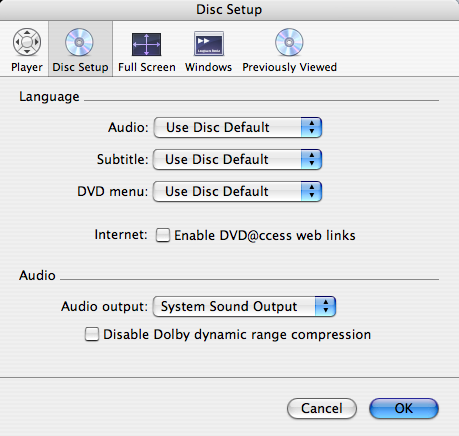Image resolution: width=459 pixels, height=436 pixels.
Task: Enable DVD@ccess web links checkbox
Action: [x=163, y=235]
